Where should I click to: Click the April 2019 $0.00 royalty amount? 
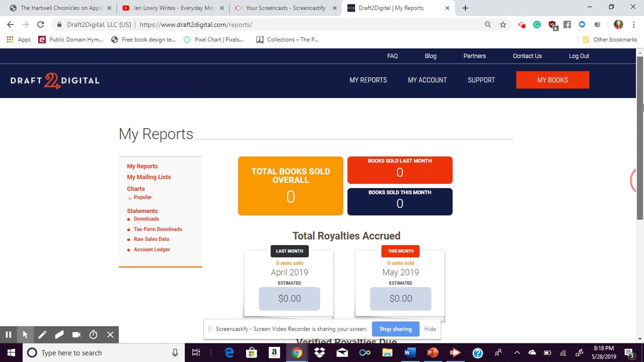point(289,299)
